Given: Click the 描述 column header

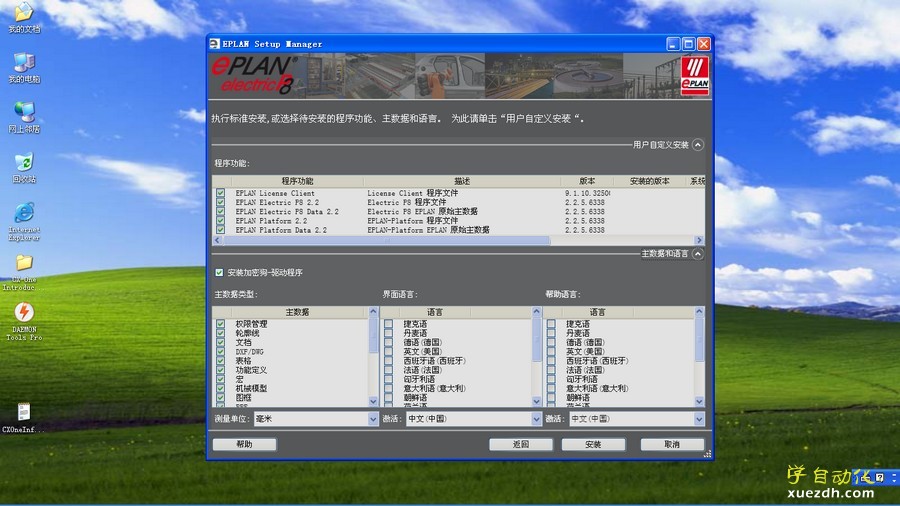Looking at the screenshot, I should point(462,181).
